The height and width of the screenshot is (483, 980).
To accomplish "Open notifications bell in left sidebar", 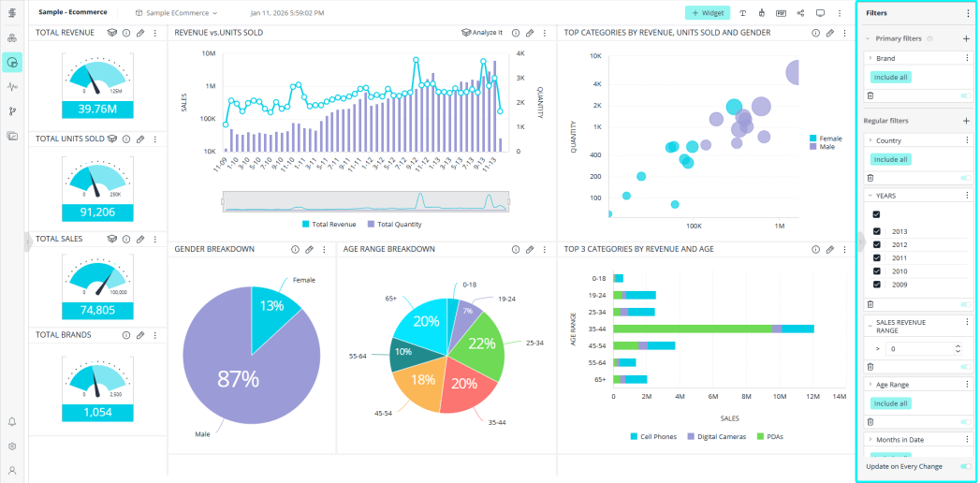I will pyautogui.click(x=12, y=422).
